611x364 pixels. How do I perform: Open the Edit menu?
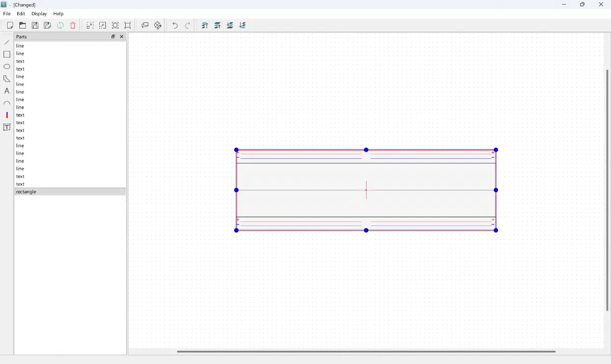pyautogui.click(x=21, y=14)
